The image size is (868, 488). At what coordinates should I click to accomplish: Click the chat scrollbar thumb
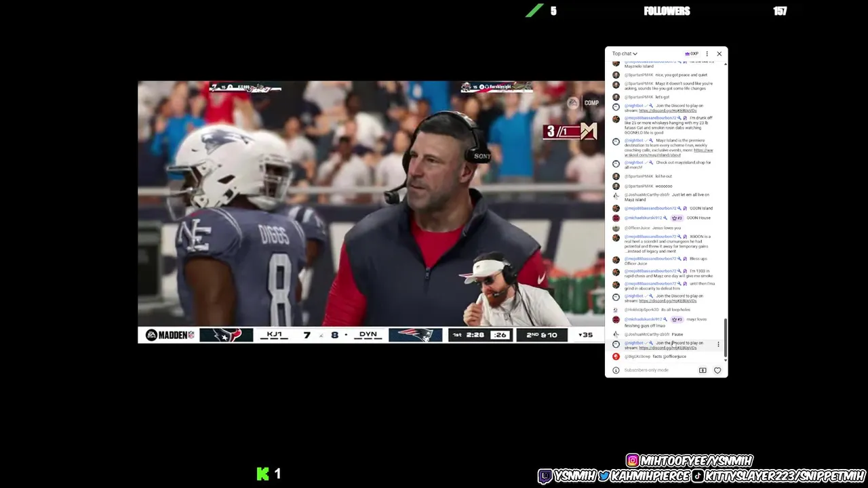[x=726, y=338]
